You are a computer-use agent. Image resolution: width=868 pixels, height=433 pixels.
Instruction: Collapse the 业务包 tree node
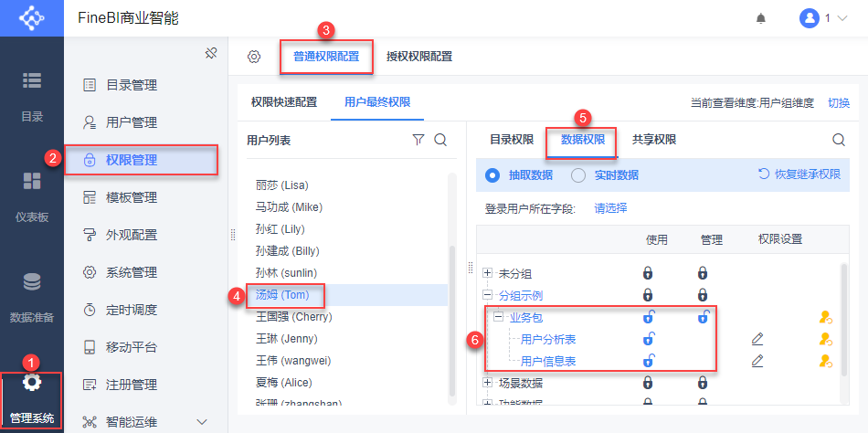pos(499,317)
